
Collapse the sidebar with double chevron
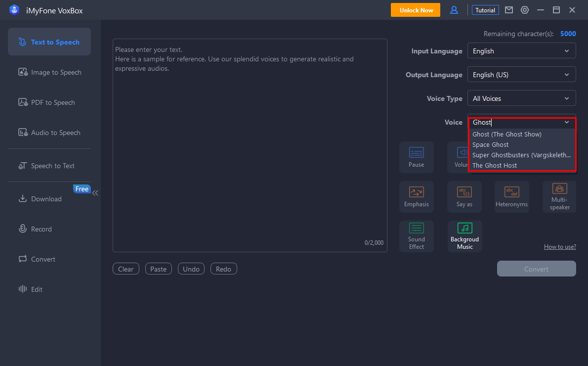[x=95, y=193]
